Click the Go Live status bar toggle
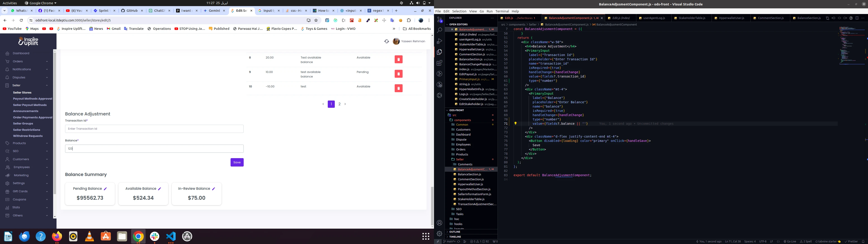This screenshot has height=244, width=868. 790,242
